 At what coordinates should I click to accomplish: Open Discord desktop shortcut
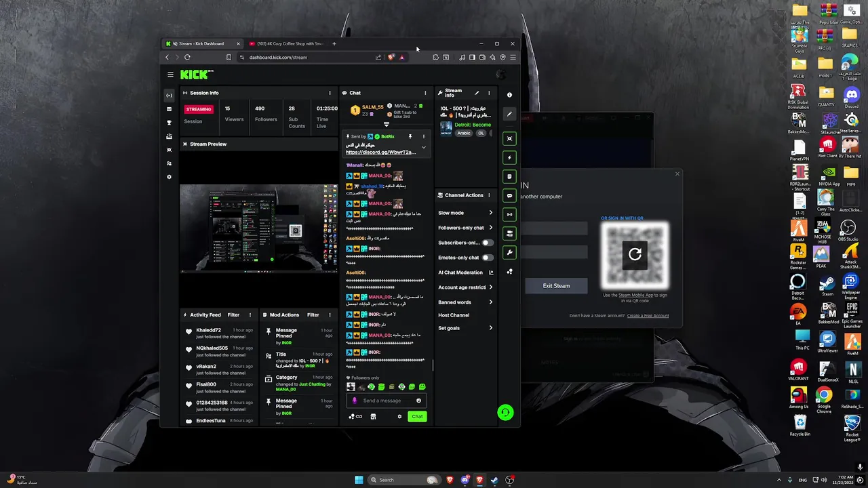click(851, 97)
